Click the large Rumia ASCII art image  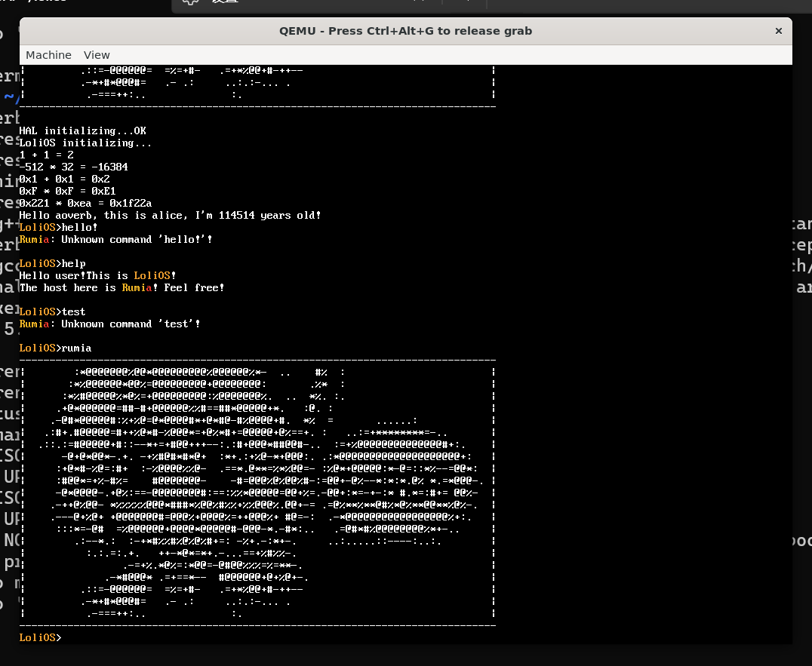pyautogui.click(x=257, y=490)
